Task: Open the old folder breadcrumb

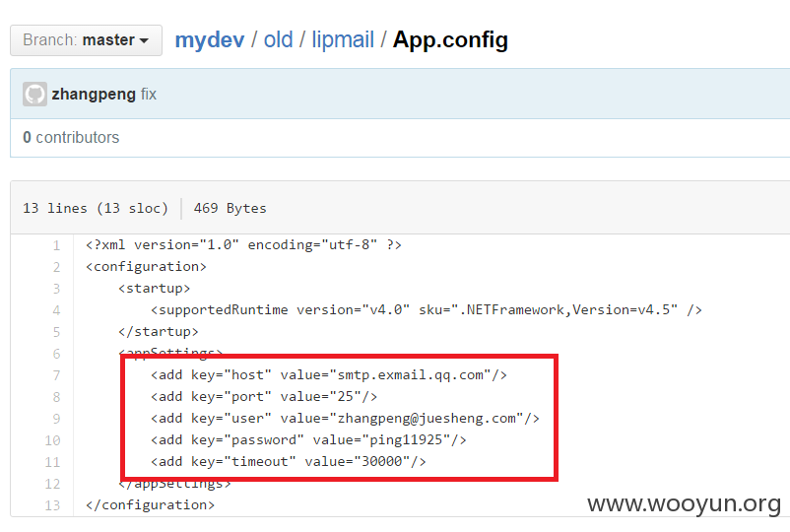Action: point(278,39)
